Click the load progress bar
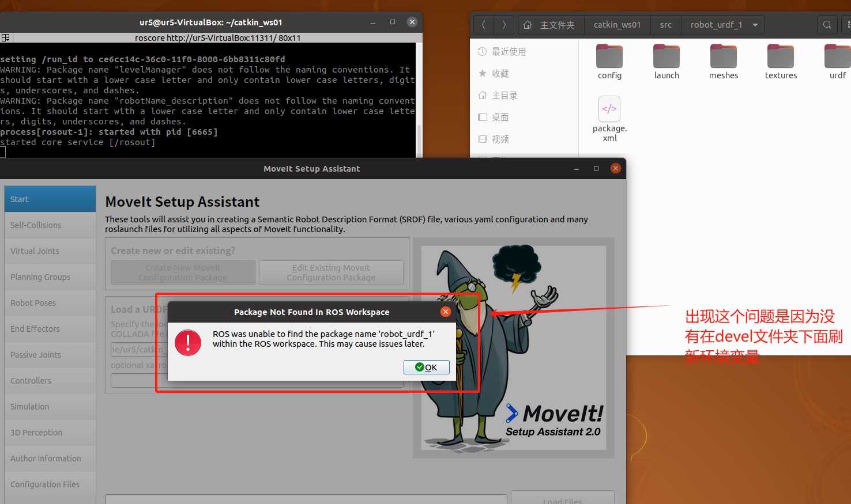851x504 pixels. 306,499
